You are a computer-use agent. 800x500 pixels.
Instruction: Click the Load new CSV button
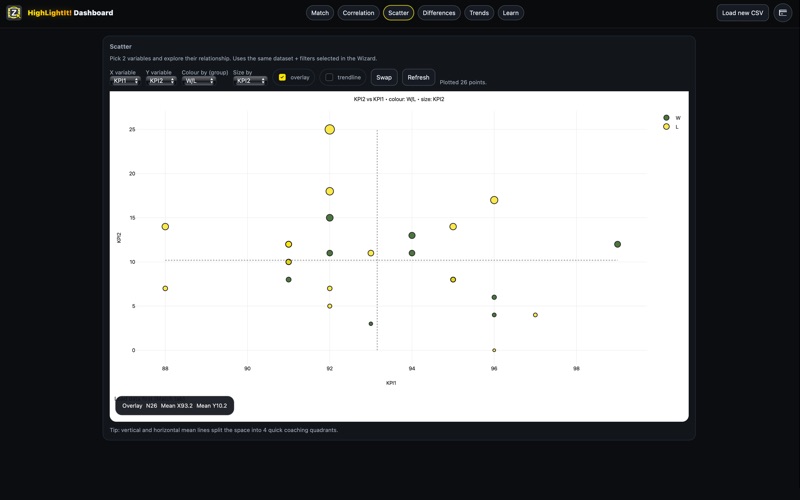pyautogui.click(x=742, y=13)
